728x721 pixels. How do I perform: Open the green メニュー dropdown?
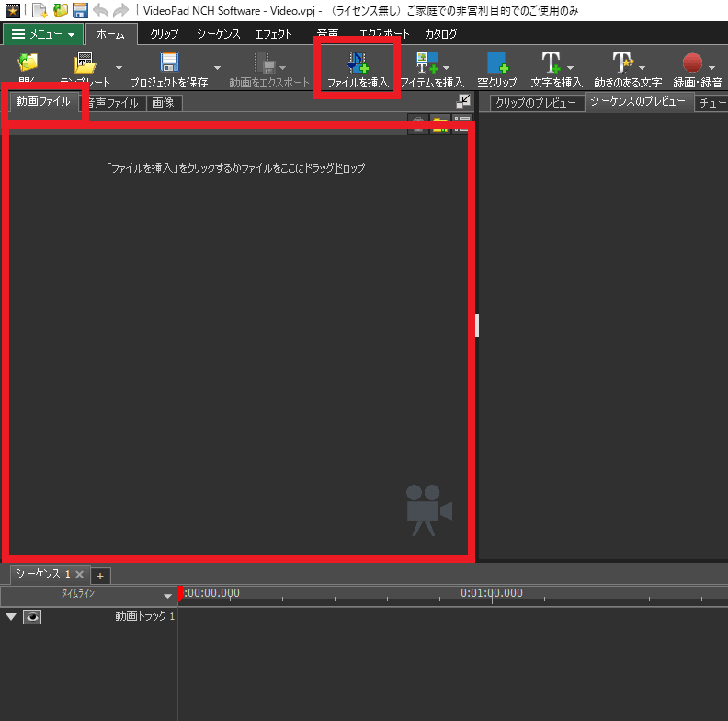[x=42, y=34]
